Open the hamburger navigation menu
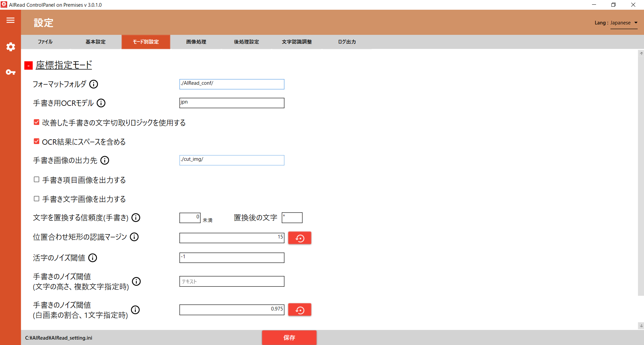644x345 pixels. click(x=10, y=20)
